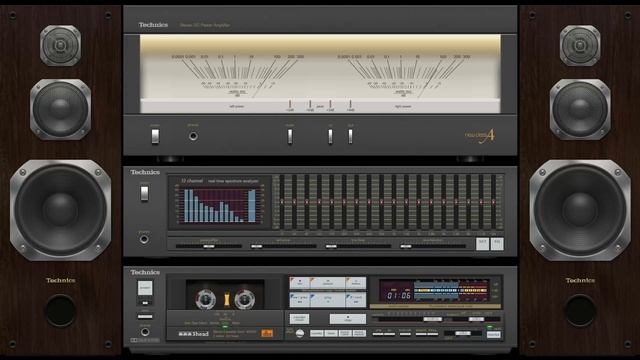
Task: Flip the rightmost amplifier toggle switch
Action: 350,136
